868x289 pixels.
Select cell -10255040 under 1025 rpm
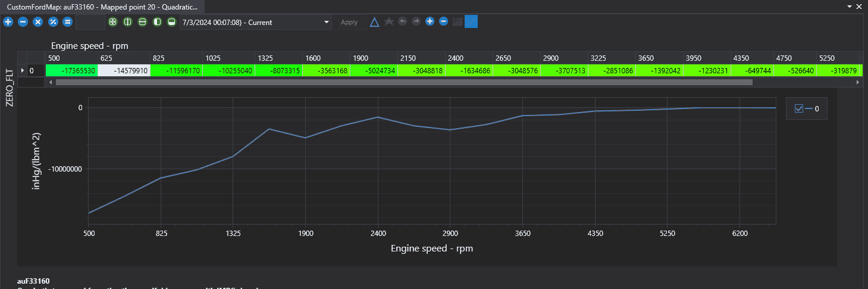tap(228, 70)
